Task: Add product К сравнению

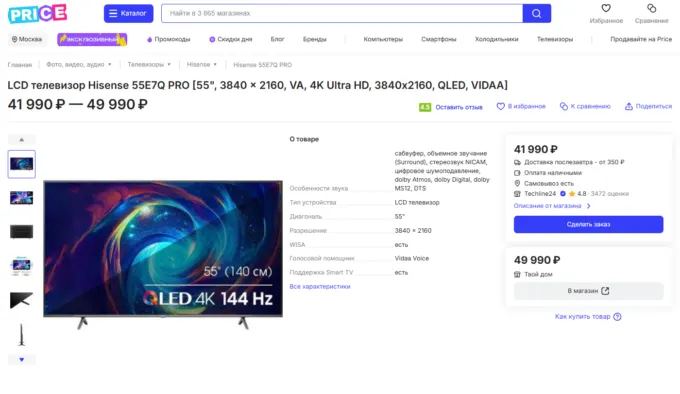Action: click(x=585, y=106)
